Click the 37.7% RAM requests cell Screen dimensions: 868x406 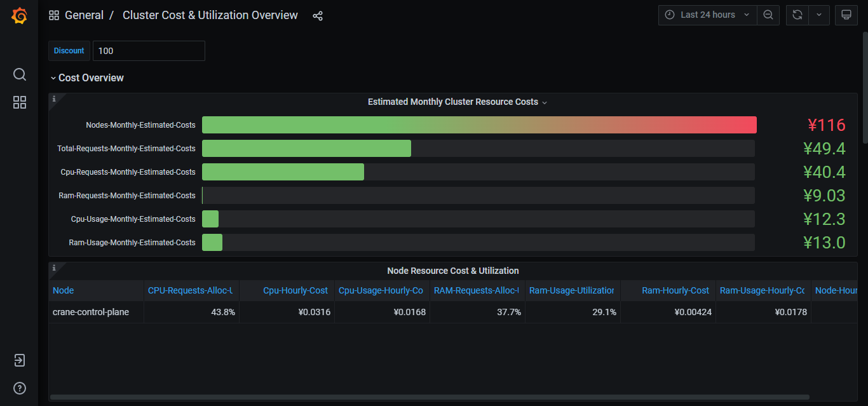(477, 312)
